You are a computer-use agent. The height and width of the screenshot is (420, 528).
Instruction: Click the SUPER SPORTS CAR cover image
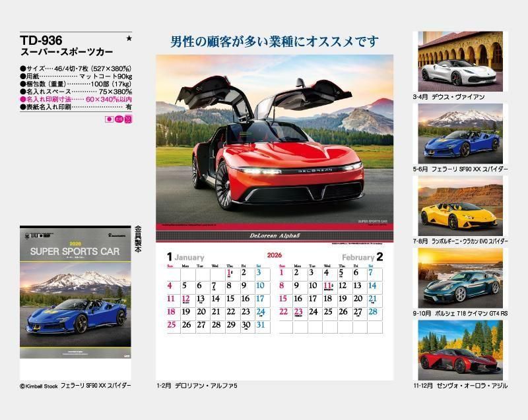click(x=75, y=292)
